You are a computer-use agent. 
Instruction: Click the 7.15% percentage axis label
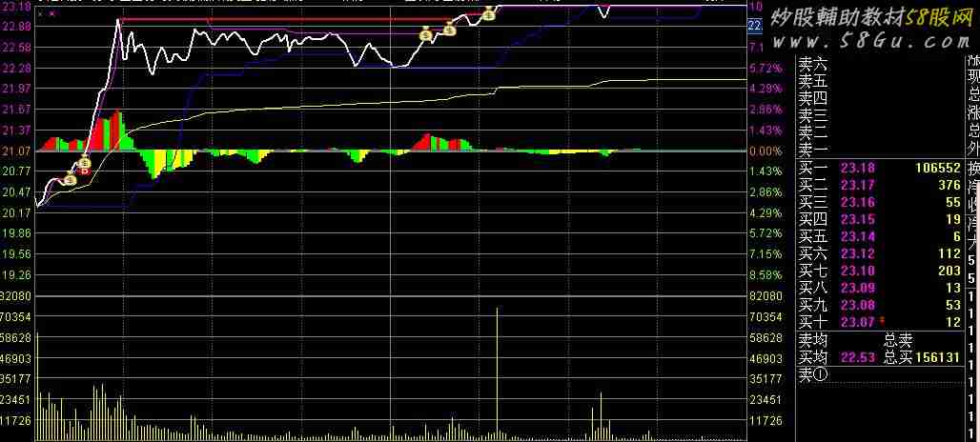click(x=766, y=254)
